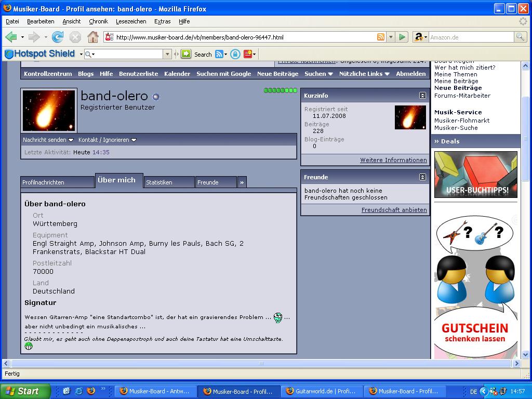
Task: Click the Musiker-Flohmarkt sidebar link
Action: click(462, 121)
